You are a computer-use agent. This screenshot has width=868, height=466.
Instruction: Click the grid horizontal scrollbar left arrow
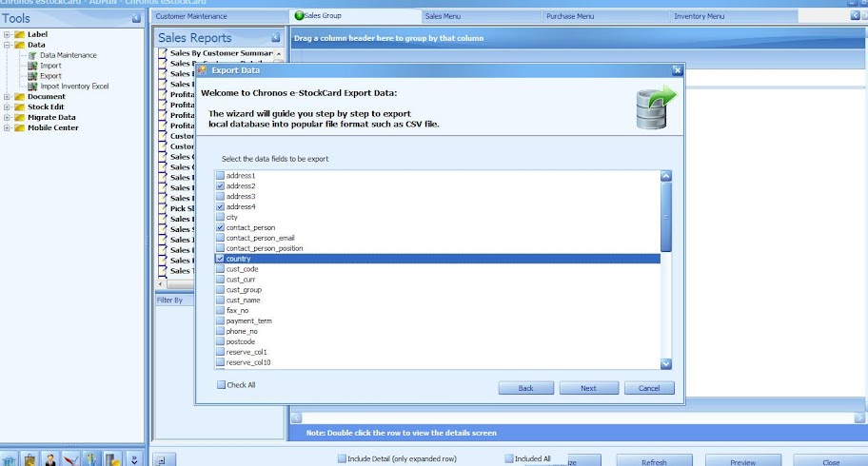(297, 417)
